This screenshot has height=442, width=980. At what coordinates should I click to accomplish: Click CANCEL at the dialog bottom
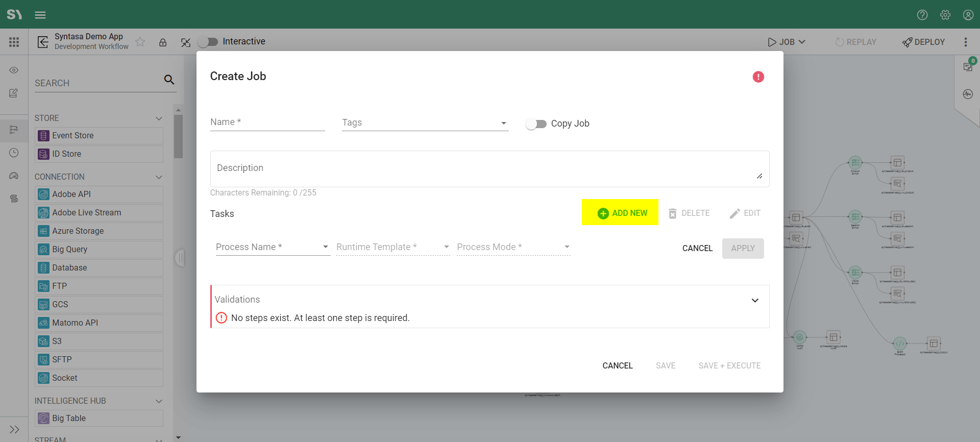tap(617, 365)
